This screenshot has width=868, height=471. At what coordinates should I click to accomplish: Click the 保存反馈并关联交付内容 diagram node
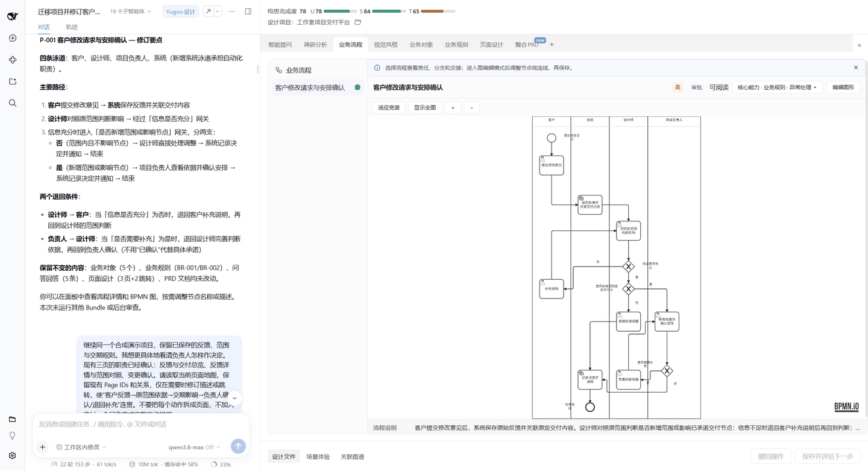click(x=590, y=204)
